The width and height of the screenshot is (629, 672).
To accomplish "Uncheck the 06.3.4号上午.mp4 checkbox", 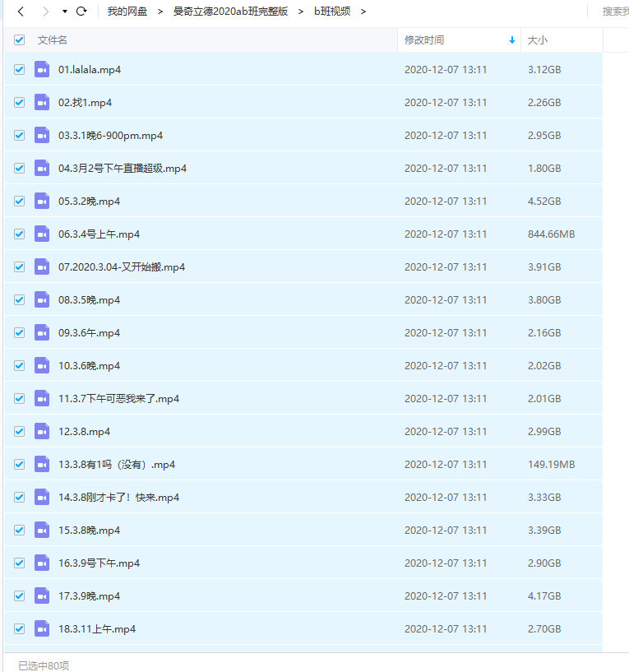I will (19, 234).
